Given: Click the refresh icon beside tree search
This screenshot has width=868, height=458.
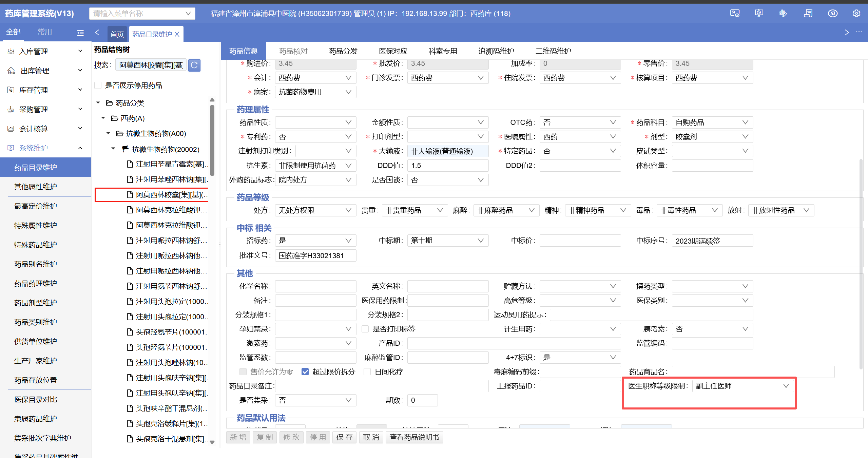Looking at the screenshot, I should [194, 65].
